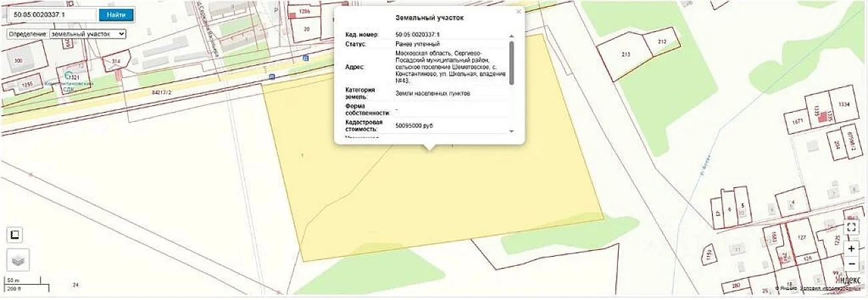The height and width of the screenshot is (300, 868).
Task: Open the Определение object type dropdown
Action: (x=87, y=33)
